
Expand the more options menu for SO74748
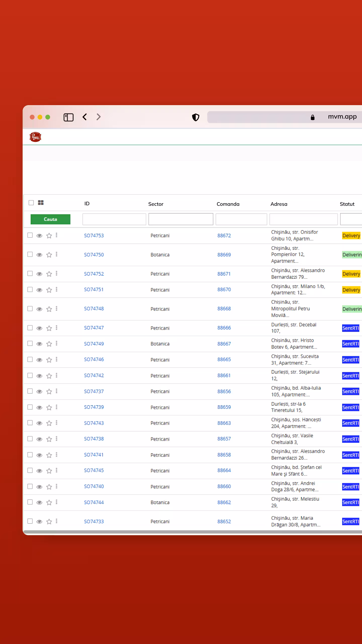tap(57, 309)
